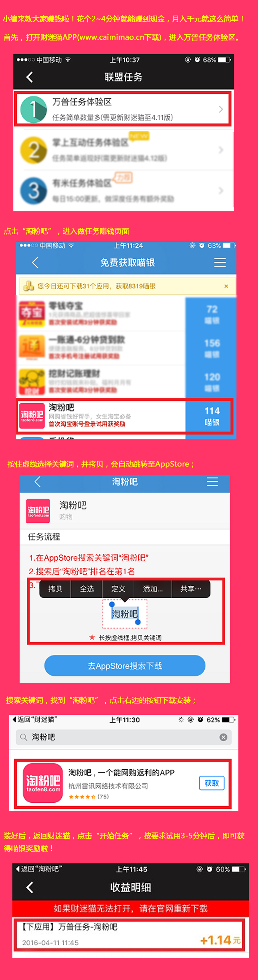Image resolution: width=258 pixels, height=980 pixels.
Task: Choose 全选 in the text context menu
Action: pos(87,589)
